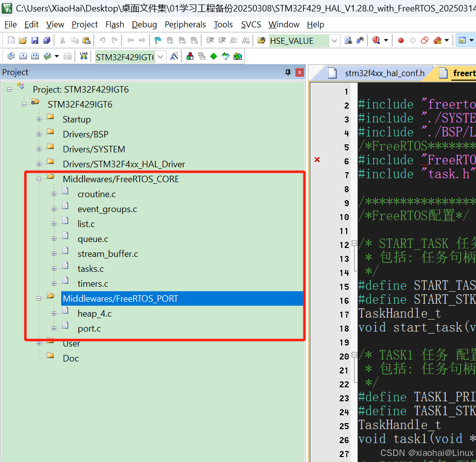The image size is (476, 462).
Task: Expand the heap_4.c file node
Action: pyautogui.click(x=54, y=314)
